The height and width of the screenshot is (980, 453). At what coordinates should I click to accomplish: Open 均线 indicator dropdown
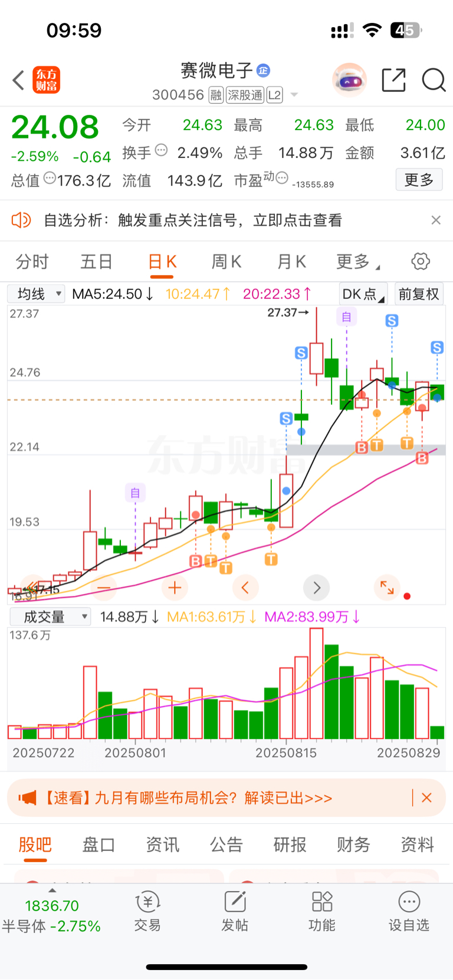click(36, 293)
